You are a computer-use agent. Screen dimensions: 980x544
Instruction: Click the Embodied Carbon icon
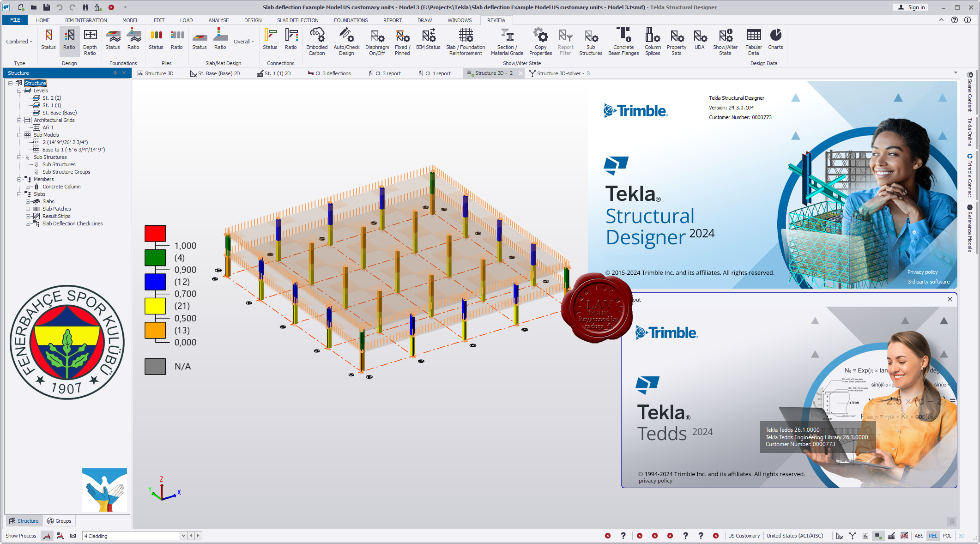(x=317, y=42)
